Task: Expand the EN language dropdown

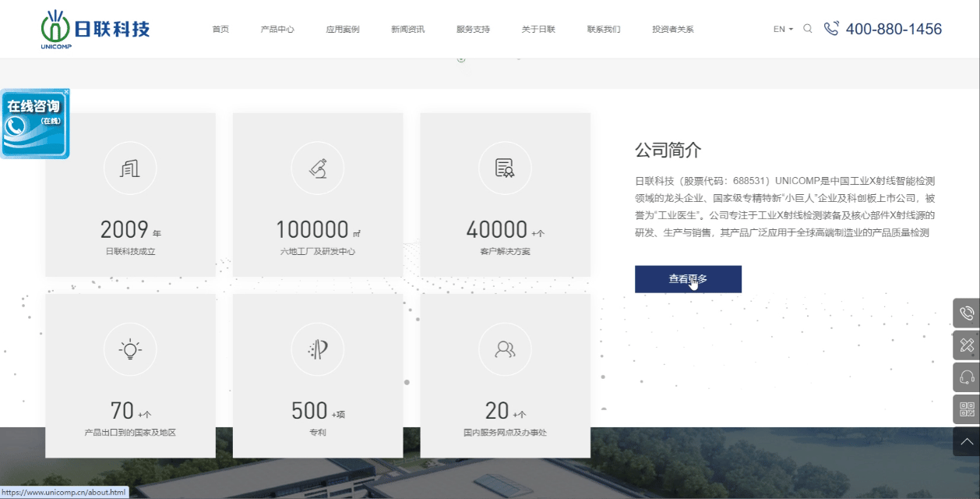Action: coord(783,30)
